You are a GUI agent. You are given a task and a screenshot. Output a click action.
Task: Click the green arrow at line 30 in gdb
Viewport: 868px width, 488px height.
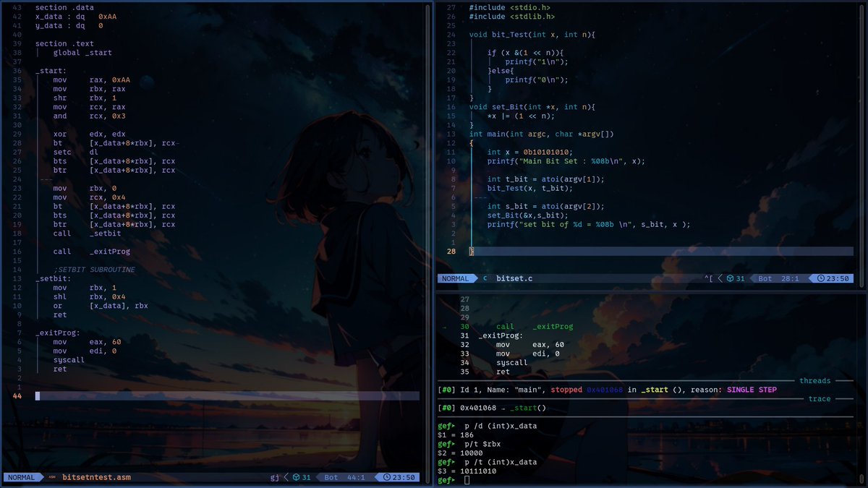[x=444, y=327]
